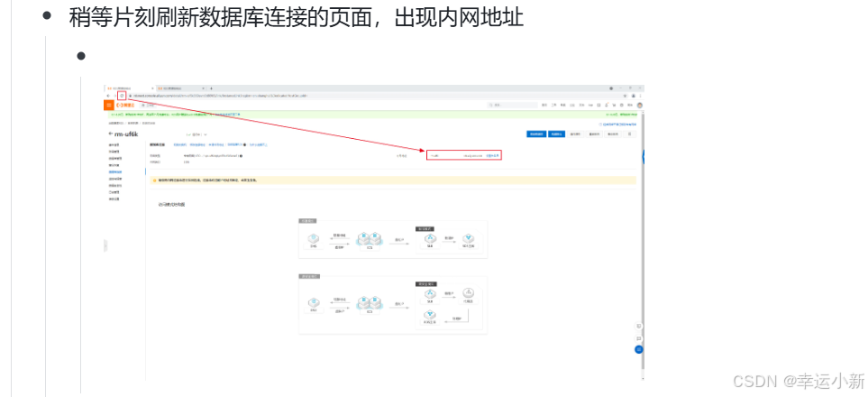This screenshot has width=868, height=397.
Task: Select the first browser tab
Action: point(130,88)
